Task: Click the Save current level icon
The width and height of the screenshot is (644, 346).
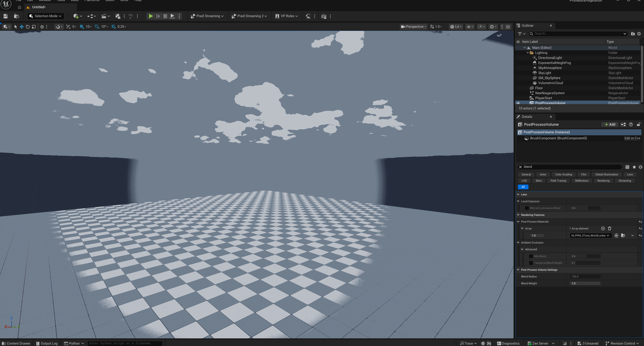Action: click(x=5, y=16)
